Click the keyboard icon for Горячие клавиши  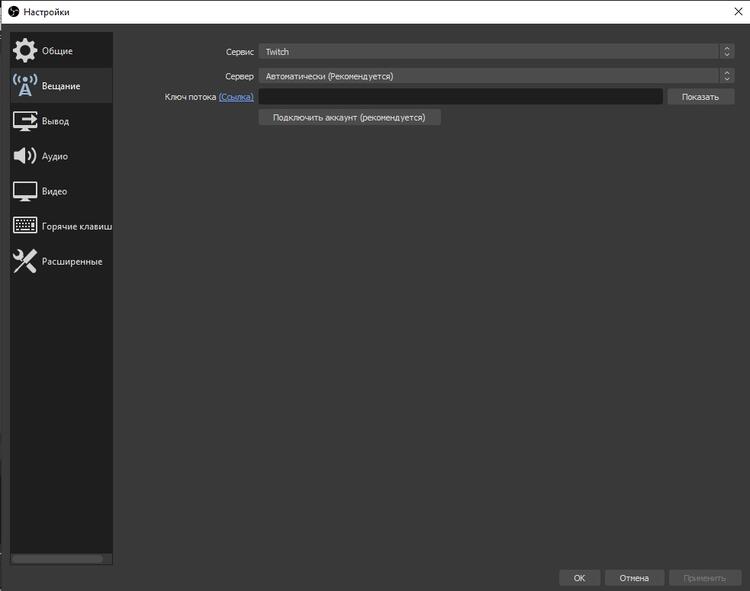[25, 226]
